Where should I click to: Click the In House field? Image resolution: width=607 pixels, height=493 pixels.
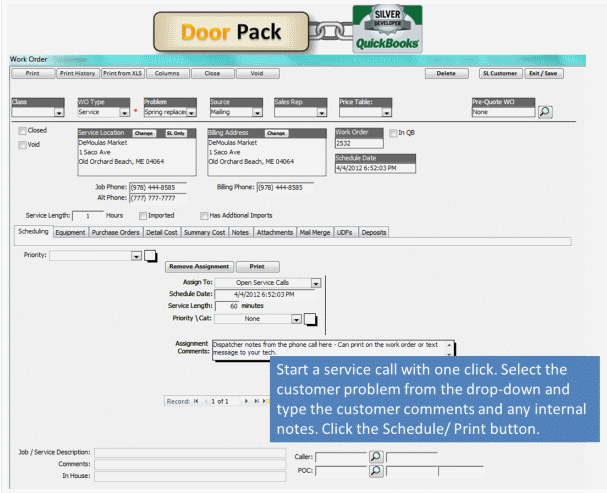tap(190, 476)
